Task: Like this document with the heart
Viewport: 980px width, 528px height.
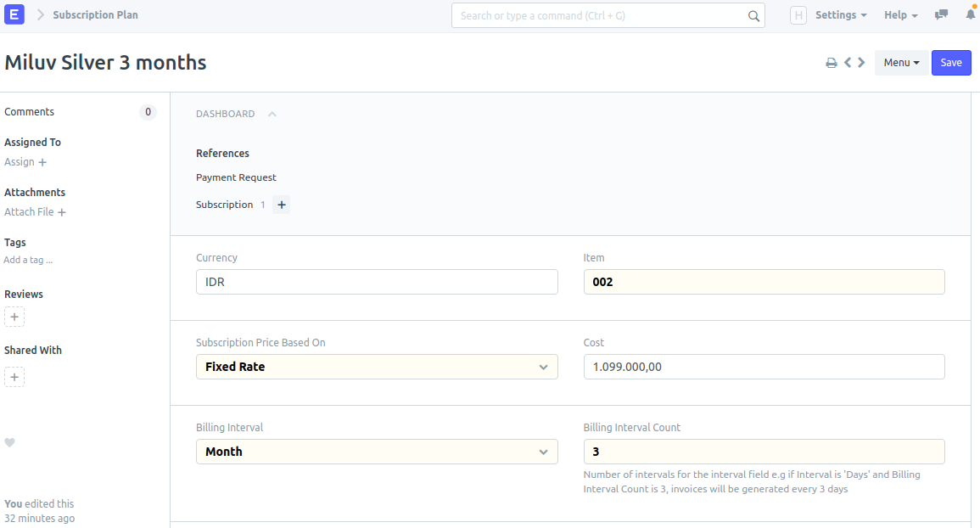Action: coord(9,442)
